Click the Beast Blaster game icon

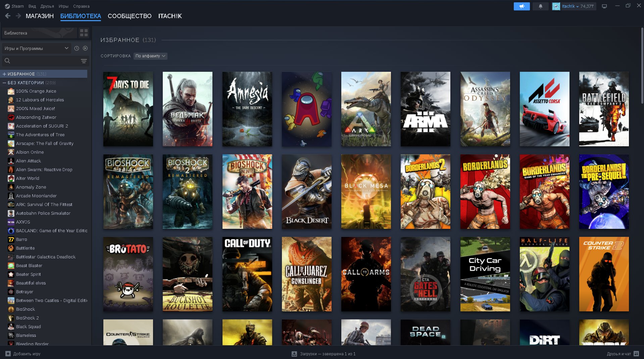(x=11, y=265)
